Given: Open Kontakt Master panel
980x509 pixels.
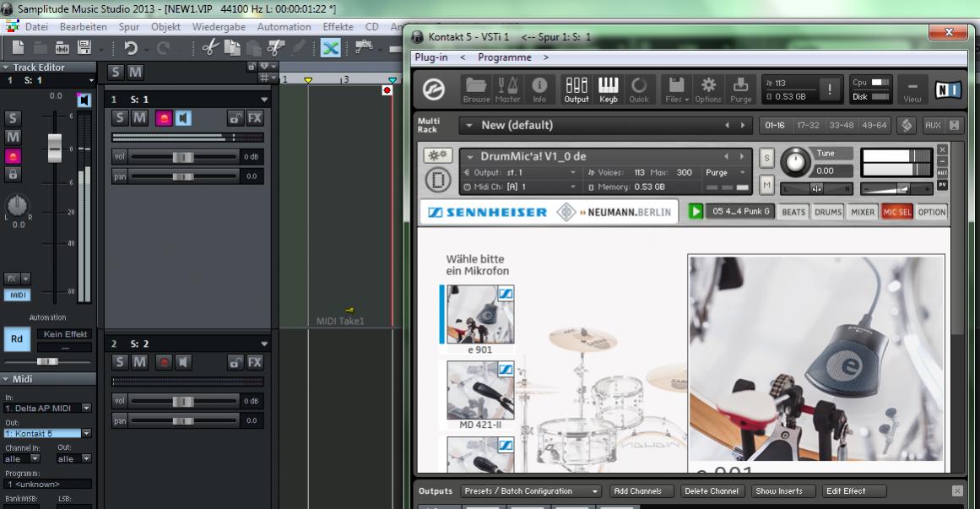Looking at the screenshot, I should pyautogui.click(x=507, y=89).
